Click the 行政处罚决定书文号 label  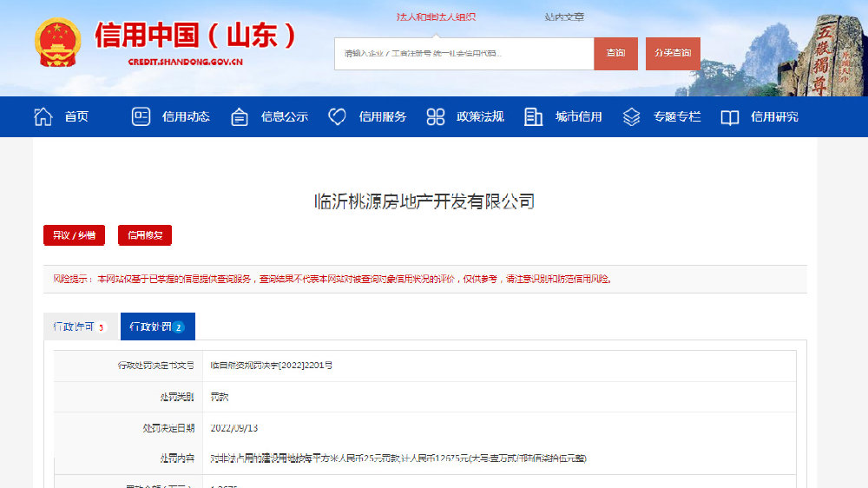tap(156, 366)
